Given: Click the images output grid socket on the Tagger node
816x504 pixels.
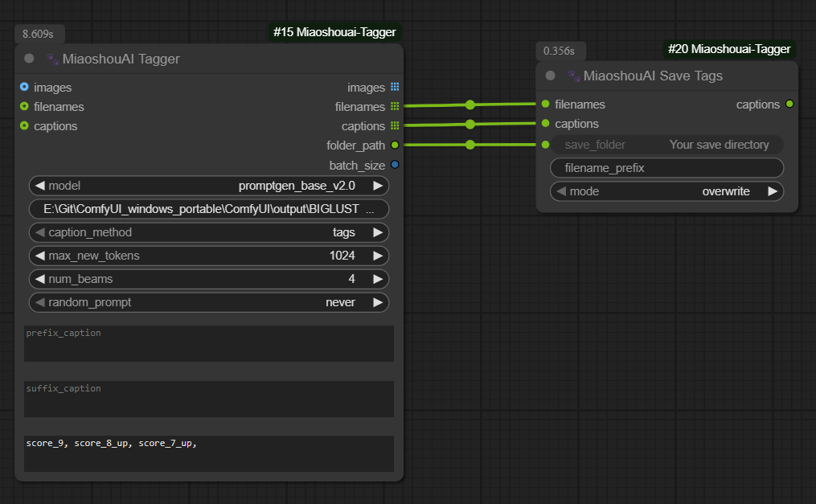Looking at the screenshot, I should click(x=395, y=87).
